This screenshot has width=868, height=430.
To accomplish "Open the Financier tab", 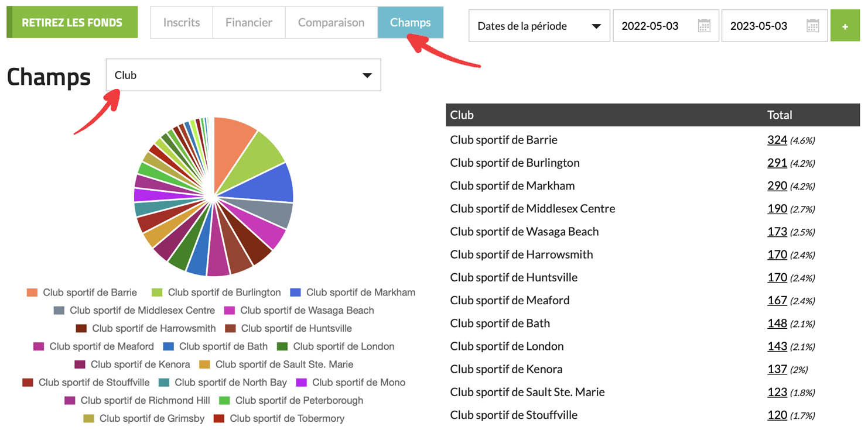I will (249, 23).
